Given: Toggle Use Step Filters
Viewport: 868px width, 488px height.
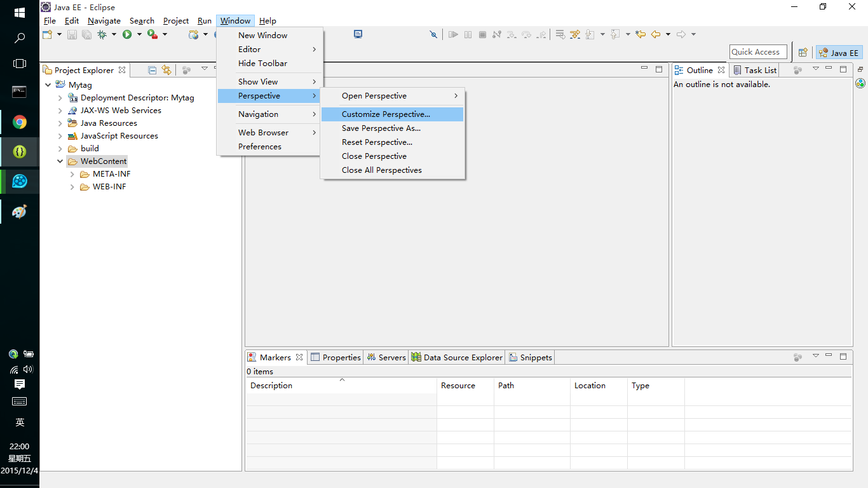Looking at the screenshot, I should pyautogui.click(x=575, y=34).
